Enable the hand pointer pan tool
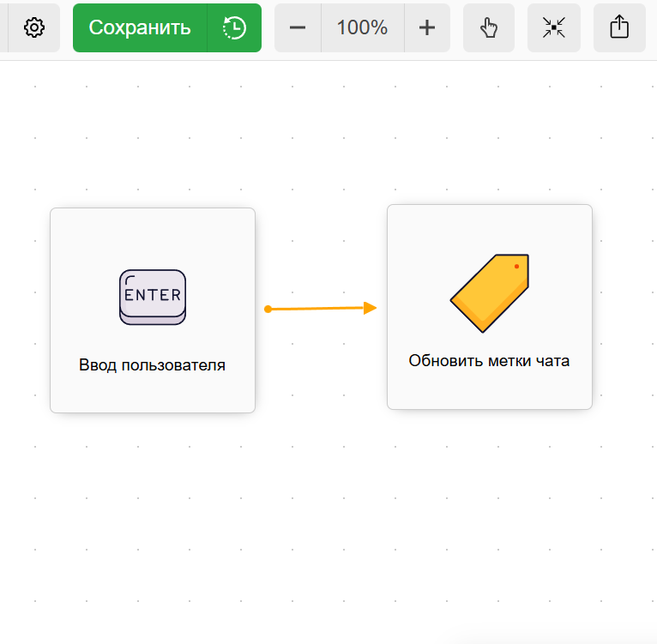This screenshot has height=644, width=657. (x=489, y=28)
